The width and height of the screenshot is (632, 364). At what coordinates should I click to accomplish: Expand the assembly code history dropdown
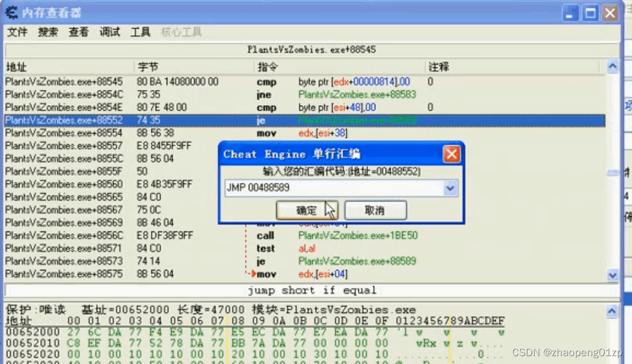[x=450, y=188]
